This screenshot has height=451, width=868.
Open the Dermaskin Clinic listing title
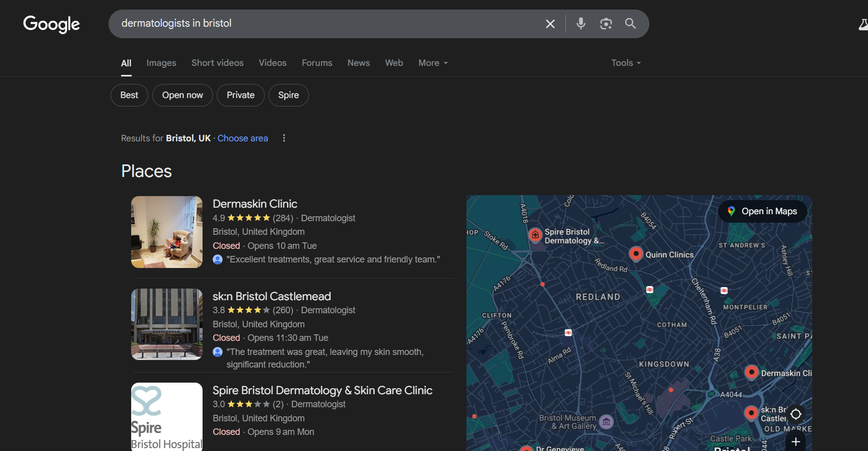click(255, 204)
